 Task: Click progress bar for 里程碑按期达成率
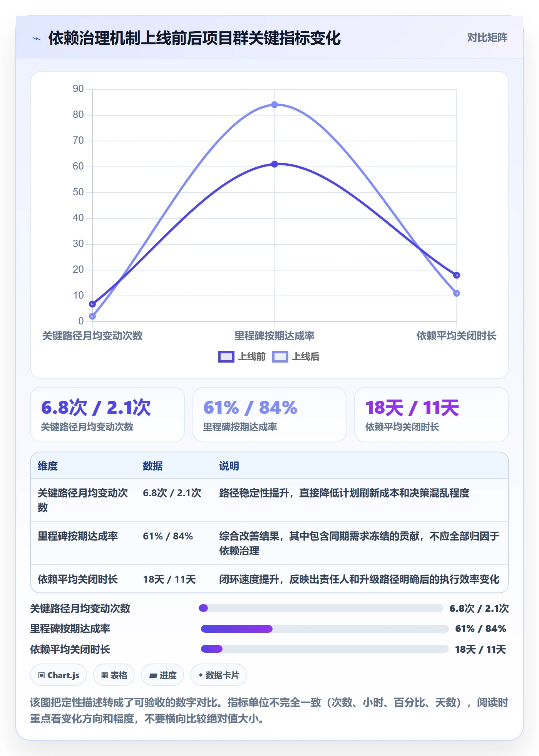tap(325, 629)
